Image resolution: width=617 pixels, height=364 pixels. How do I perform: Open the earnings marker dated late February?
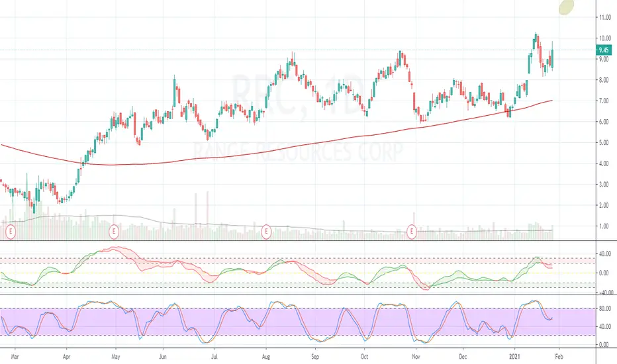click(11, 232)
